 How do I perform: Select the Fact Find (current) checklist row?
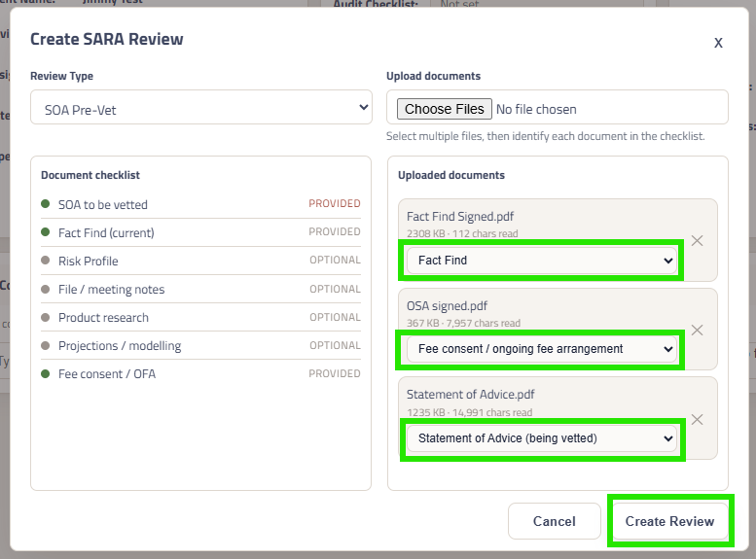200,232
